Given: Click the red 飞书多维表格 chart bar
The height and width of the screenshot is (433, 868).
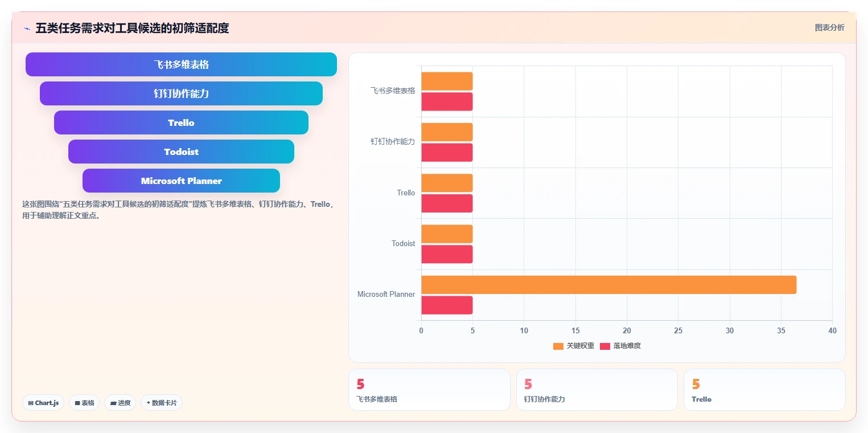Looking at the screenshot, I should (447, 101).
